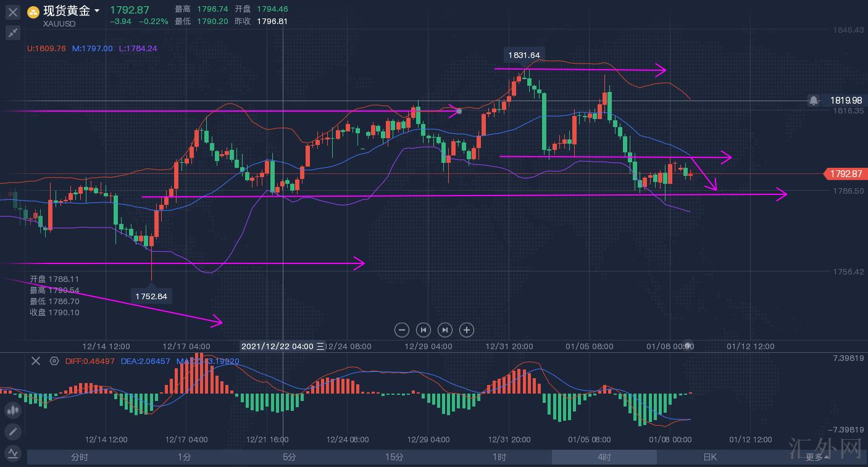This screenshot has height=467, width=868.
Task: Collapse the fullscreen chart view
Action: (x=13, y=32)
